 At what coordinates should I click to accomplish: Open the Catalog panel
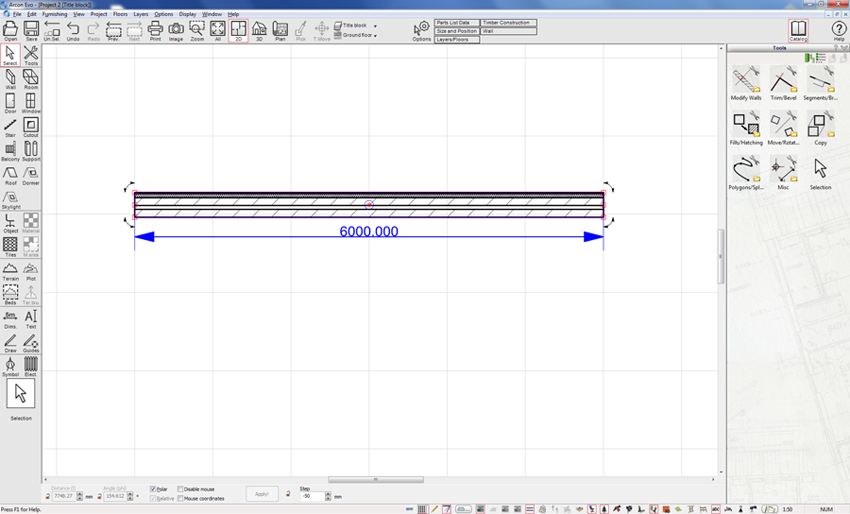coord(798,31)
